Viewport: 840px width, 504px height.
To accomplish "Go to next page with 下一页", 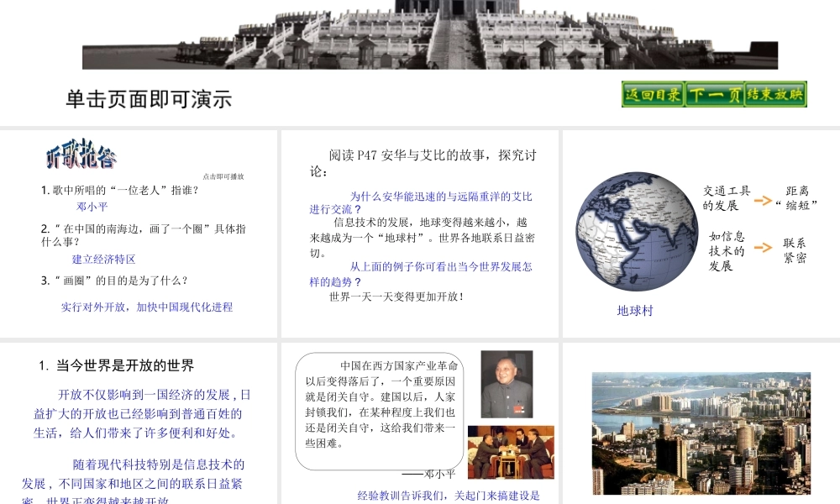I will click(715, 94).
